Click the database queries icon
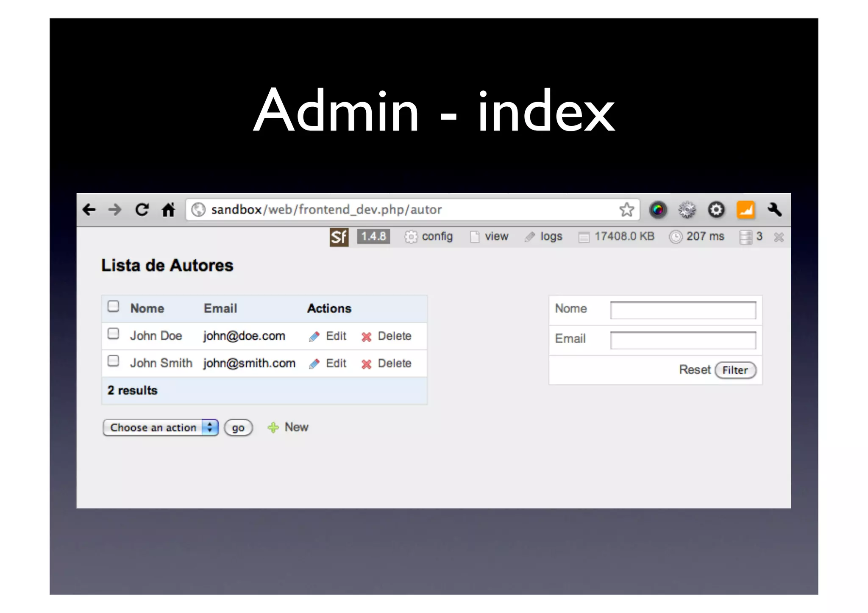Viewport: 868px width, 613px height. tap(746, 237)
